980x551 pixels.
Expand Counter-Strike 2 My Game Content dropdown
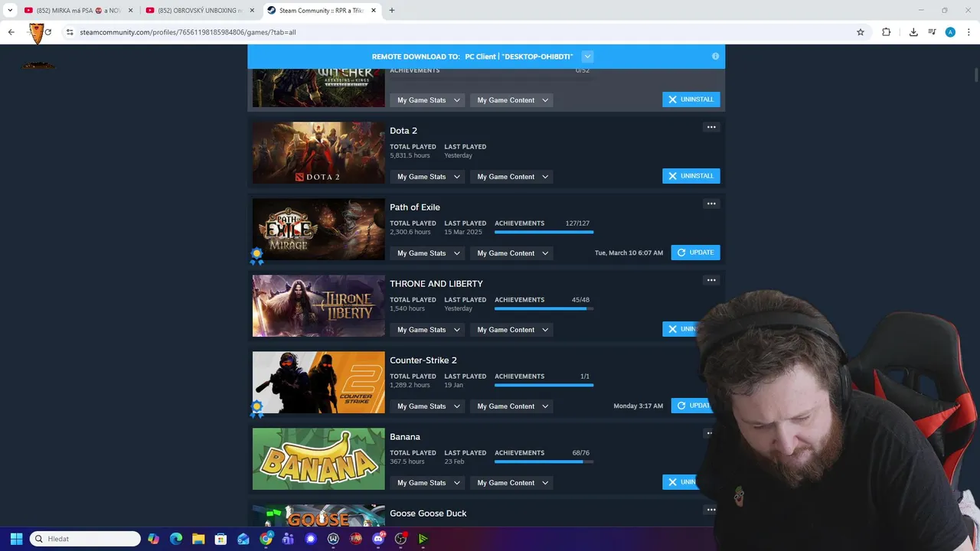pos(513,406)
